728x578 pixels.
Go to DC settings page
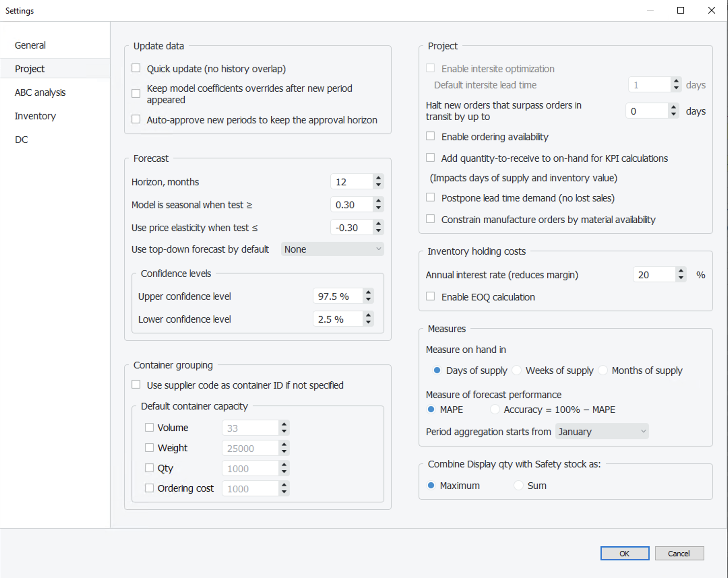[x=21, y=139]
